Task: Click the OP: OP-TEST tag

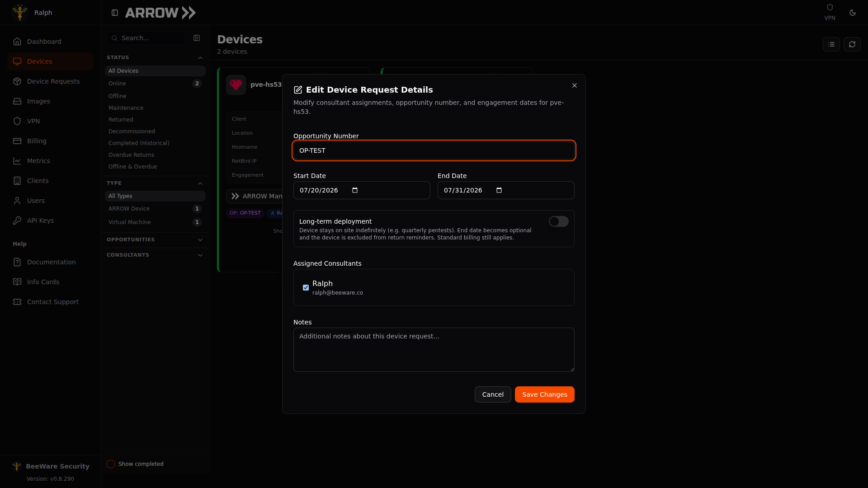Action: 245,213
